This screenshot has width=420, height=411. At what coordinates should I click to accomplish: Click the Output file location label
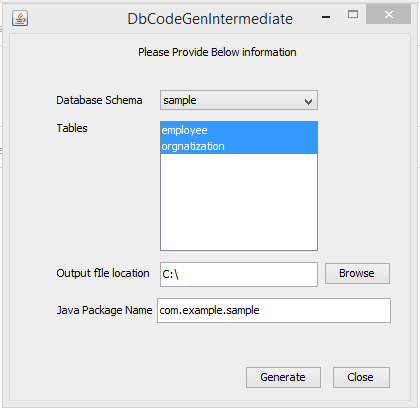pos(103,273)
